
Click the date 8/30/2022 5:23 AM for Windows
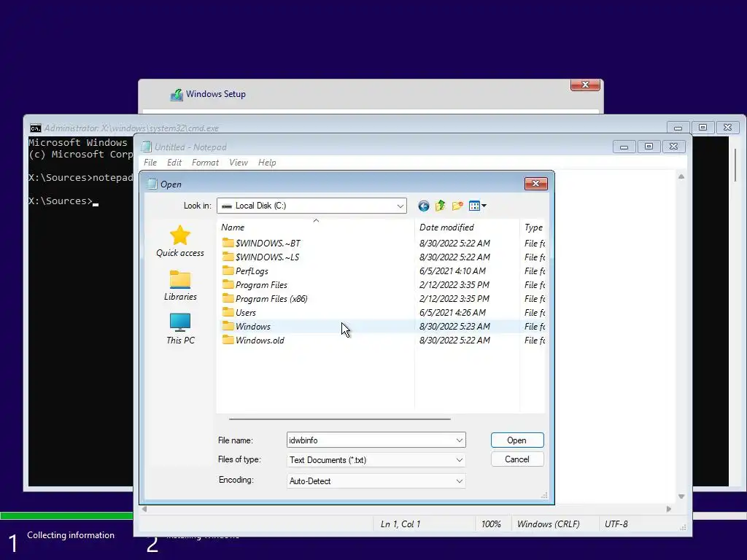(x=454, y=327)
